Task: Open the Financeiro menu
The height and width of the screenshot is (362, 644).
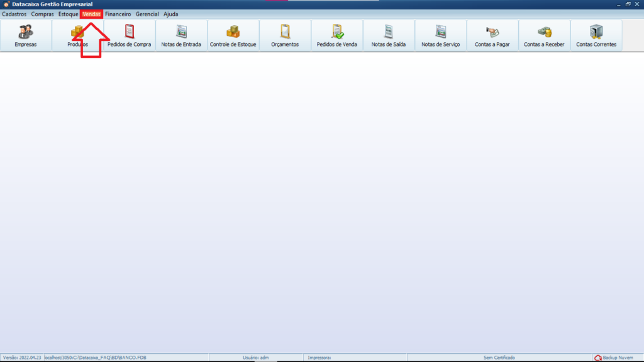Action: [x=118, y=14]
